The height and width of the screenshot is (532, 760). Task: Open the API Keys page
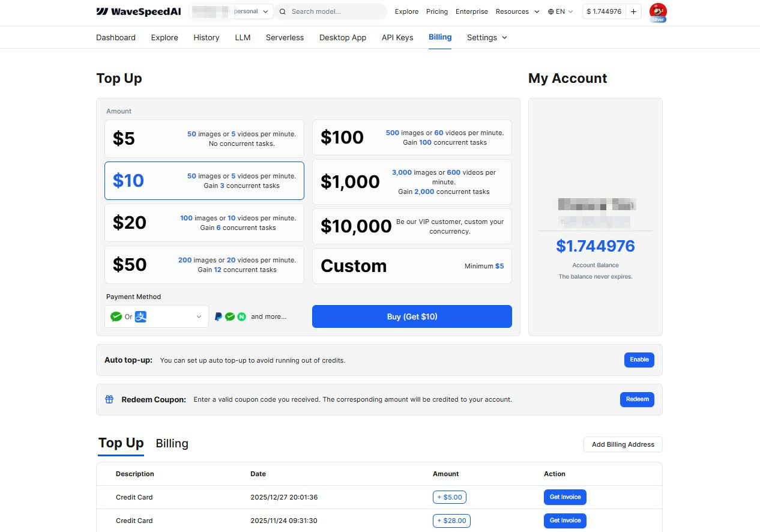pos(397,37)
